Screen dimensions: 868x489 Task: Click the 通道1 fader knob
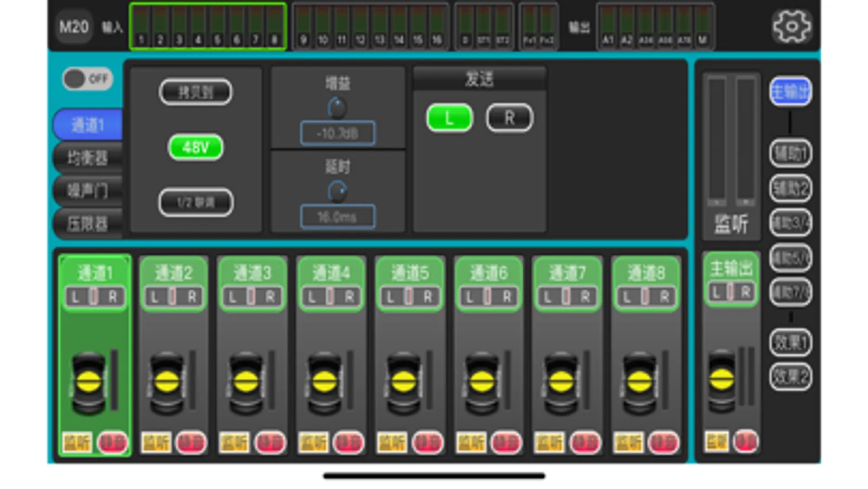pyautogui.click(x=89, y=383)
